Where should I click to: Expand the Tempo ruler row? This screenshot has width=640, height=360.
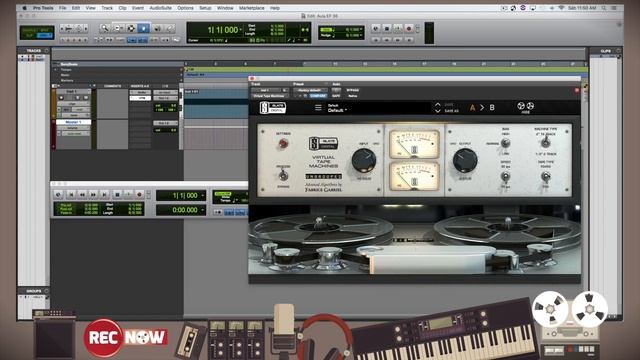(56, 70)
